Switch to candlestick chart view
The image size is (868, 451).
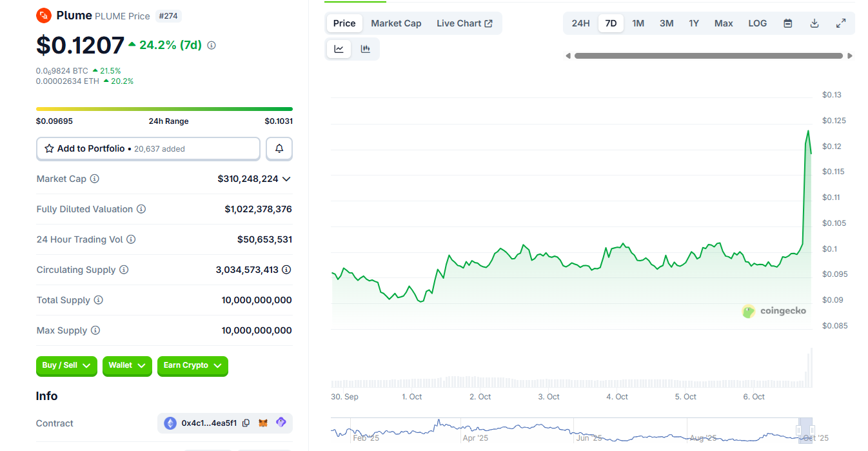click(x=366, y=49)
